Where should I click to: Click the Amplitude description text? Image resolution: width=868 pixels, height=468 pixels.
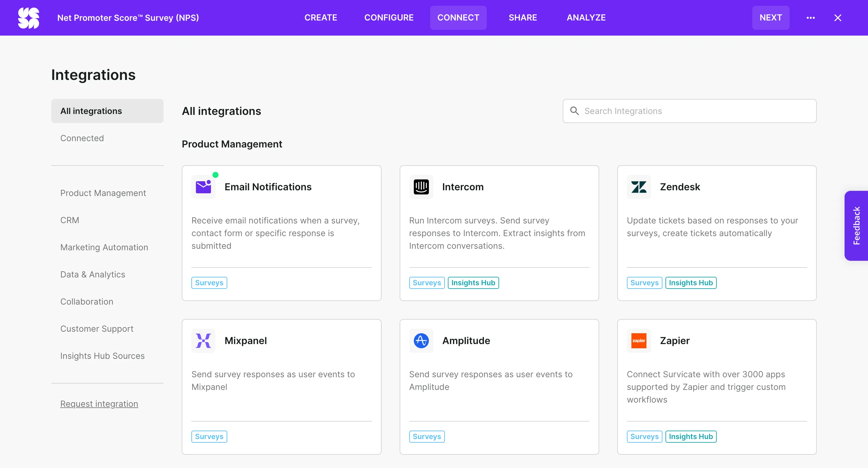[491, 380]
